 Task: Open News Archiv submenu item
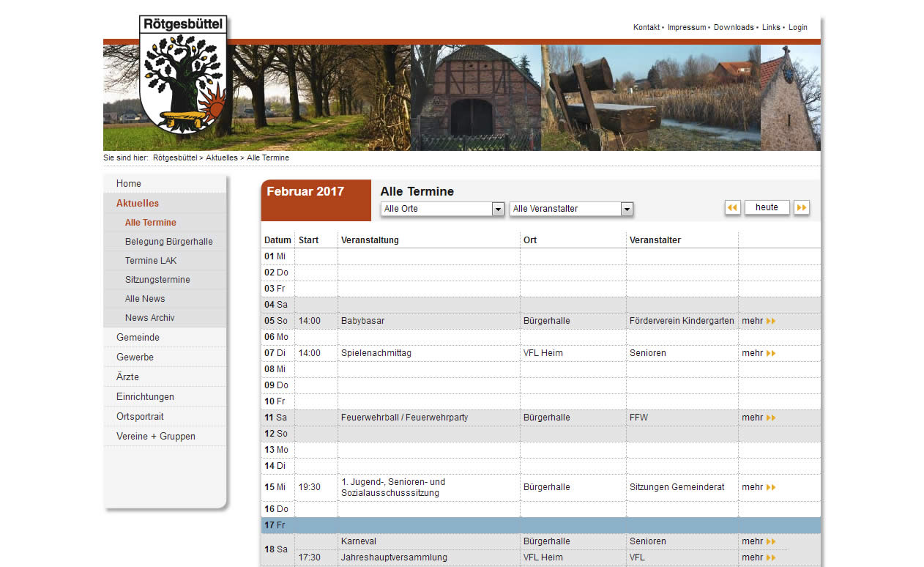click(165, 317)
